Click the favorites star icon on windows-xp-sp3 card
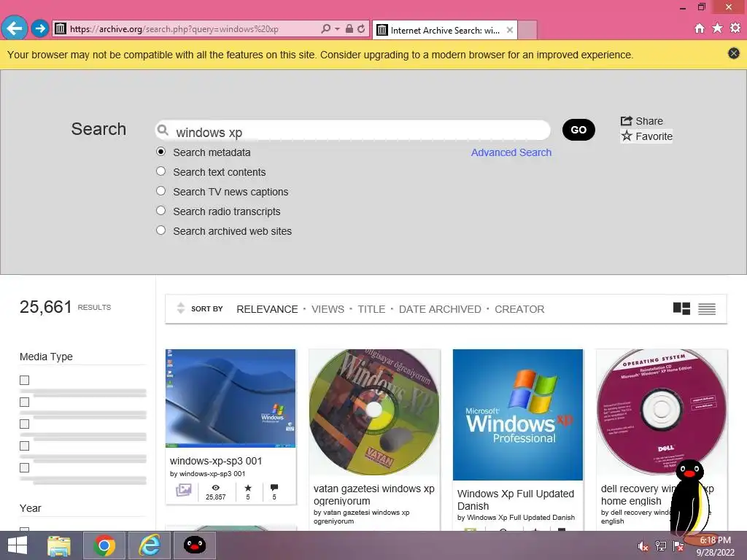 click(x=248, y=488)
